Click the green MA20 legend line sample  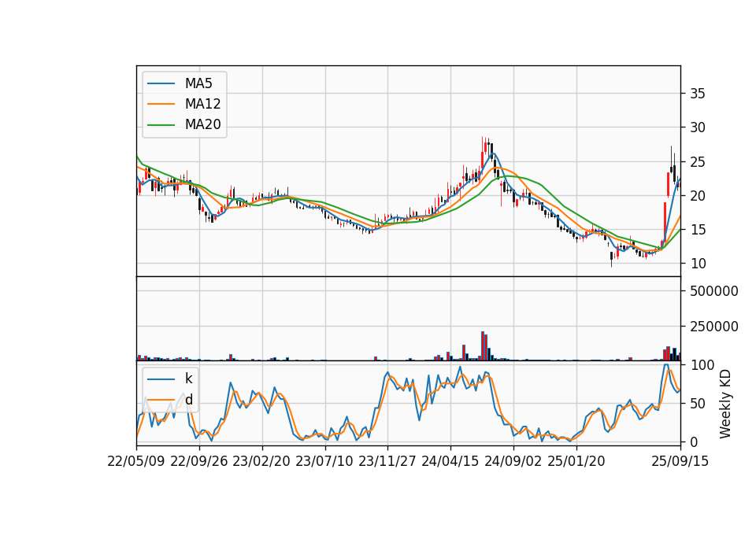pyautogui.click(x=161, y=125)
